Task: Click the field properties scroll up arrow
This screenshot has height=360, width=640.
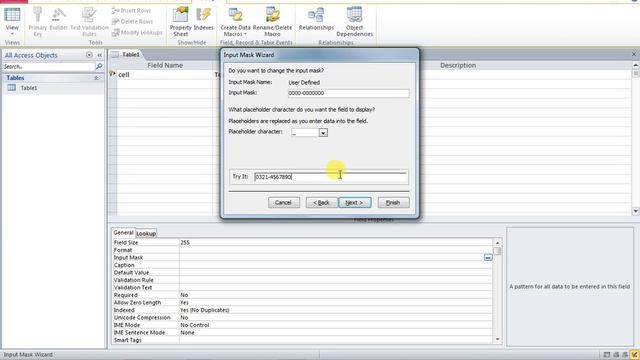Action: tap(497, 242)
